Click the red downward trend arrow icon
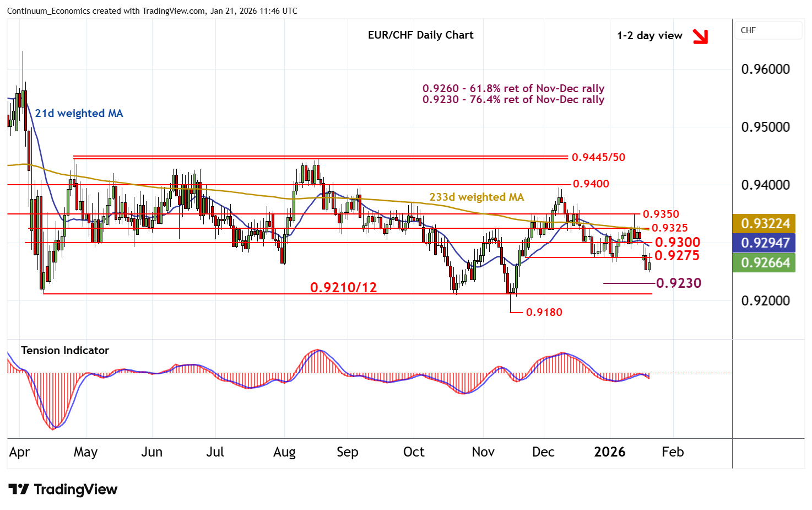This screenshot has height=510, width=812. click(700, 36)
